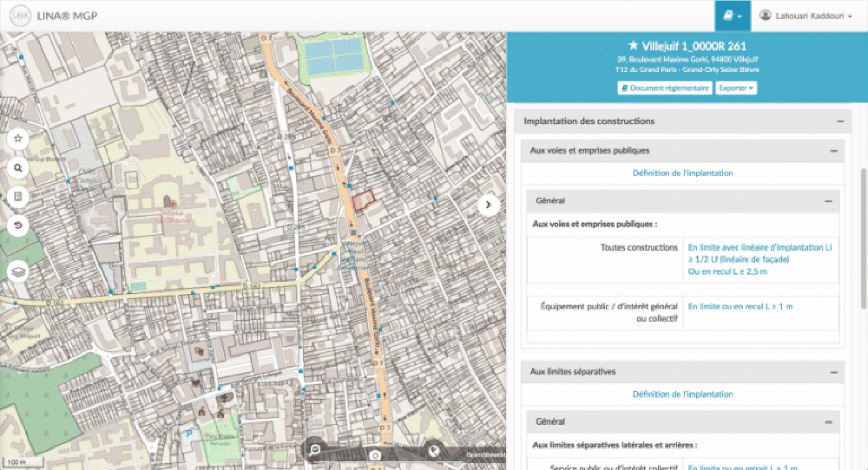The image size is (868, 470).
Task: Click 'En limite avec linéaire d'implantation' rule link
Action: point(759,254)
